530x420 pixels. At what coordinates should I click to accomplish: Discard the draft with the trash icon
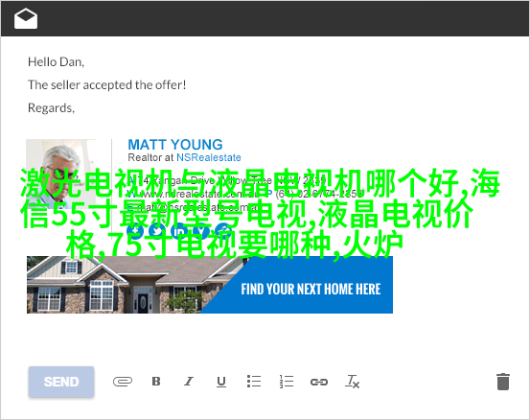tap(503, 382)
